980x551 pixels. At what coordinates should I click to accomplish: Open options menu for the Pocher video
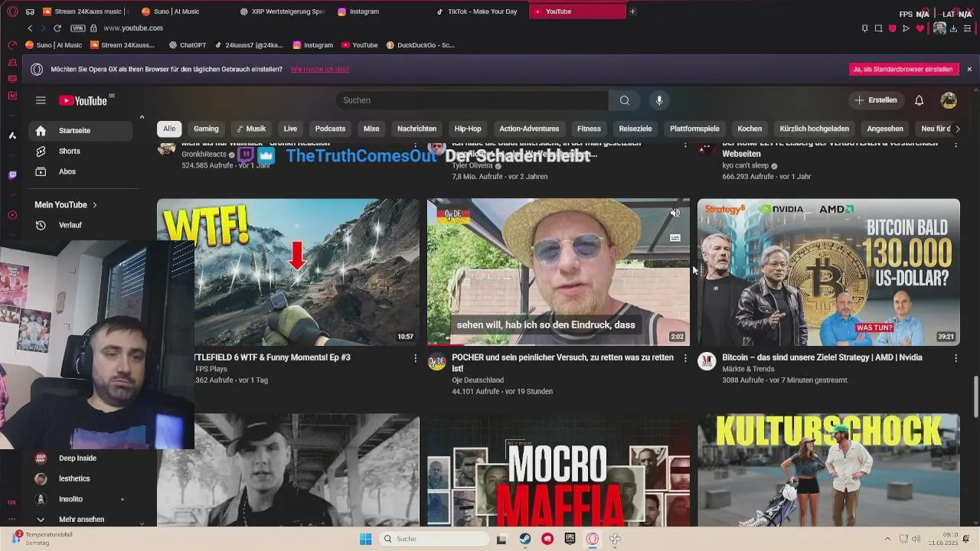tap(685, 358)
